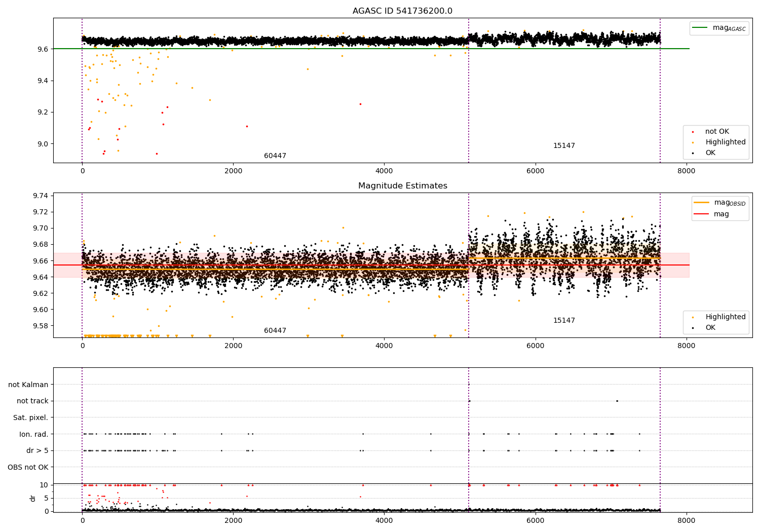Click the 9.2 tick on top plot y-axis
Screen dimensions: 760x532
tap(42, 112)
